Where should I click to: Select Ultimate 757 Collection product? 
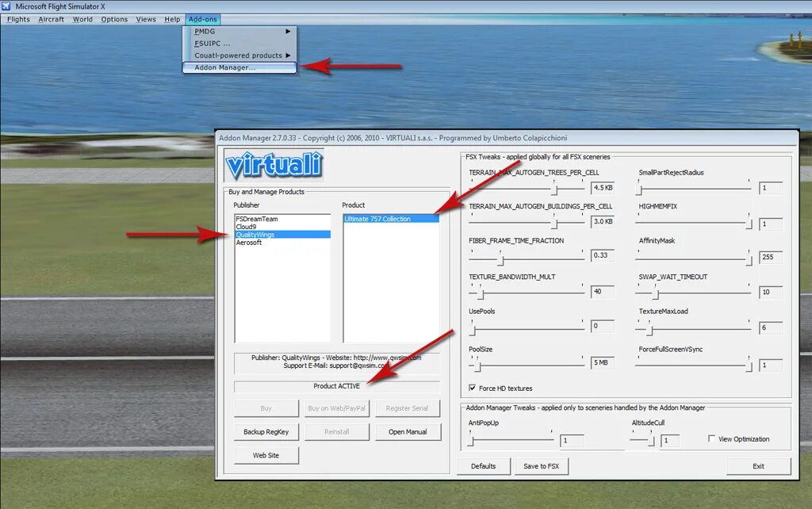click(x=391, y=219)
